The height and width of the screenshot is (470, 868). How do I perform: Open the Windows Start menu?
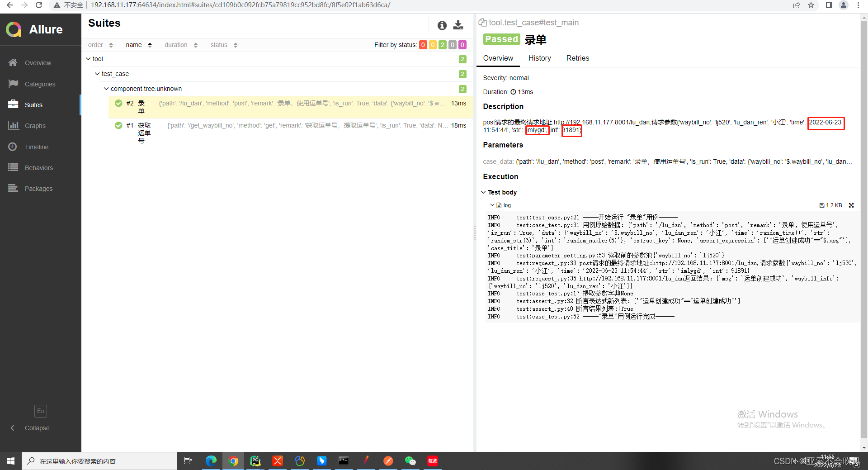(x=11, y=461)
